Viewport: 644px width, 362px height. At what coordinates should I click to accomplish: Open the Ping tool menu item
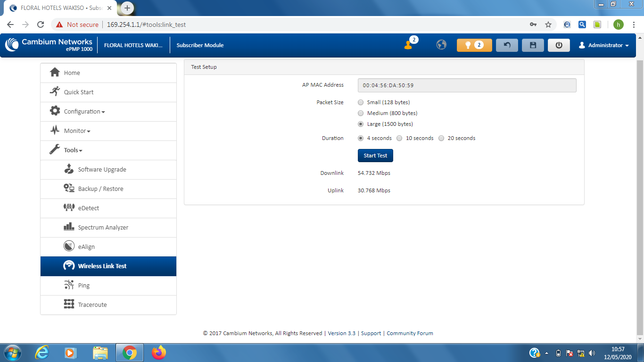83,286
